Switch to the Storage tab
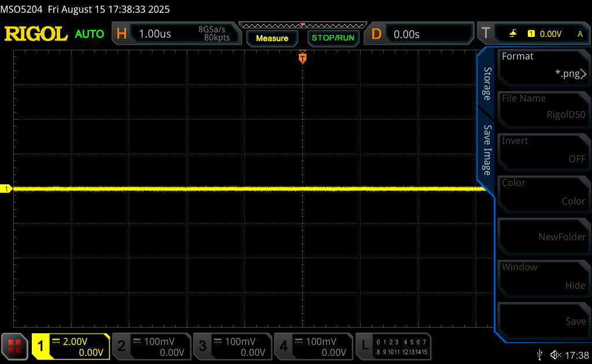This screenshot has height=364, width=592. 487,84
